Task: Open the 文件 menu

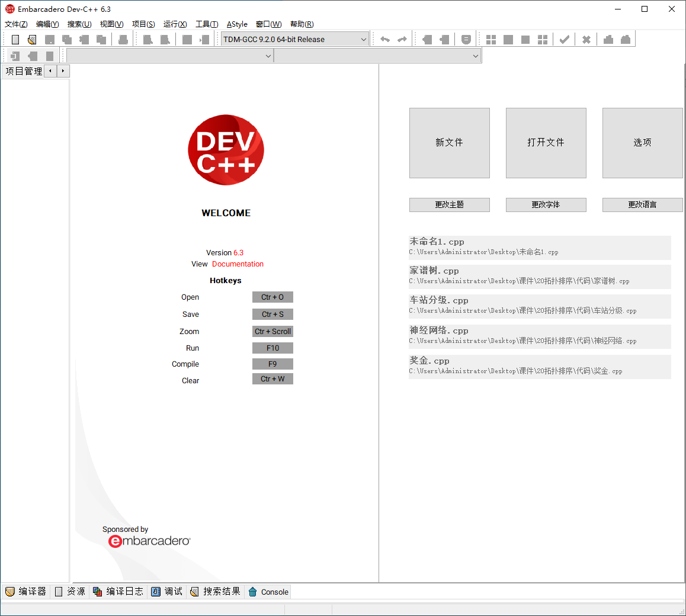Action: (16, 24)
